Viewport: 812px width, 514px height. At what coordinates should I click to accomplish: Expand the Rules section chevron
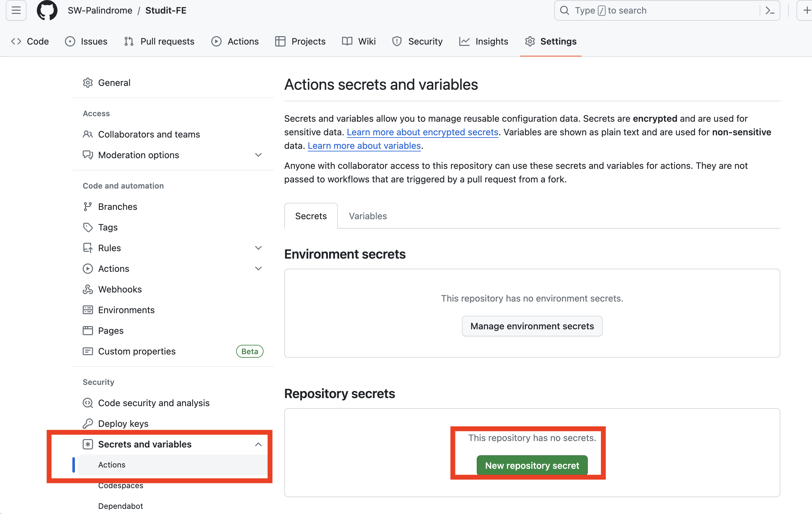[258, 248]
